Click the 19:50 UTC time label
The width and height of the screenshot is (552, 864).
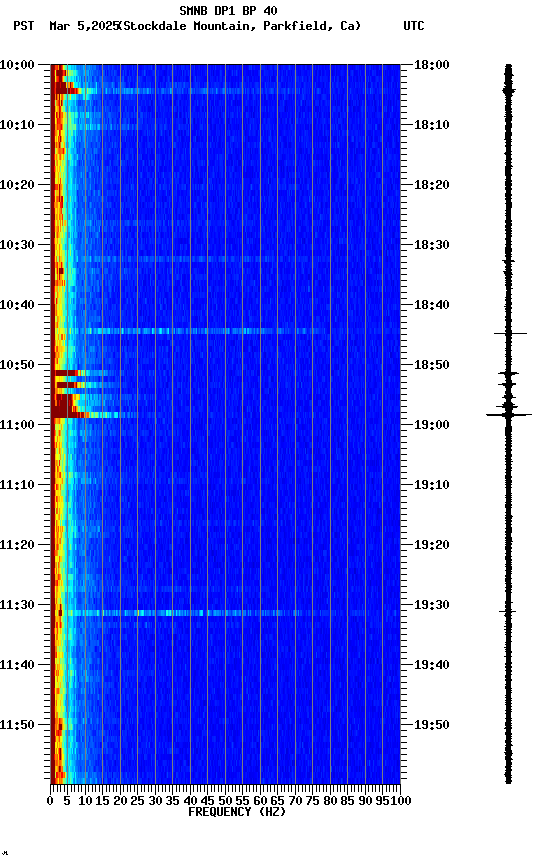click(x=432, y=726)
